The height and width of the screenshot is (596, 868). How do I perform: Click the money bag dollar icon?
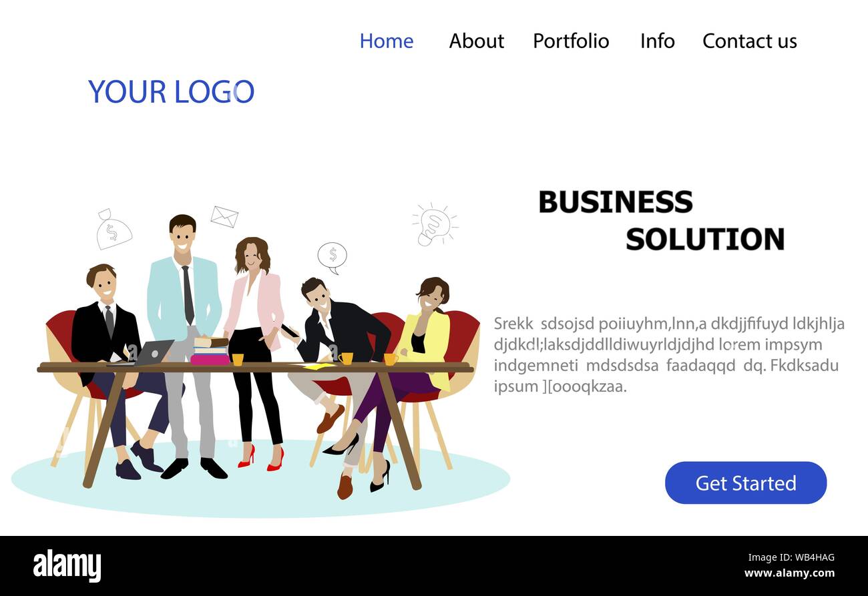pyautogui.click(x=114, y=229)
